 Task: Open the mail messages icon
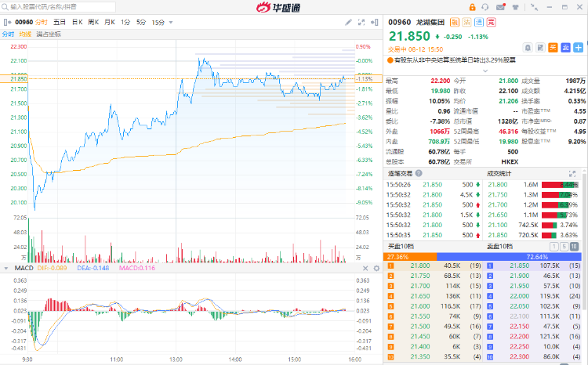pos(500,7)
